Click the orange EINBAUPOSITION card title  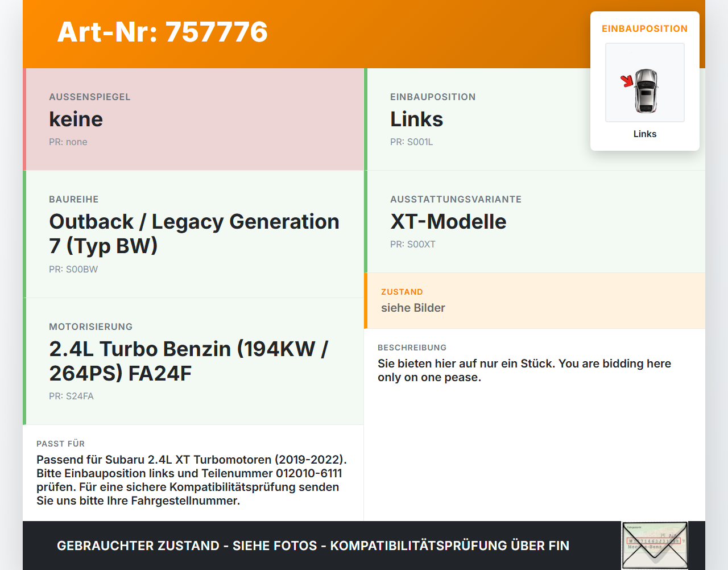coord(644,28)
